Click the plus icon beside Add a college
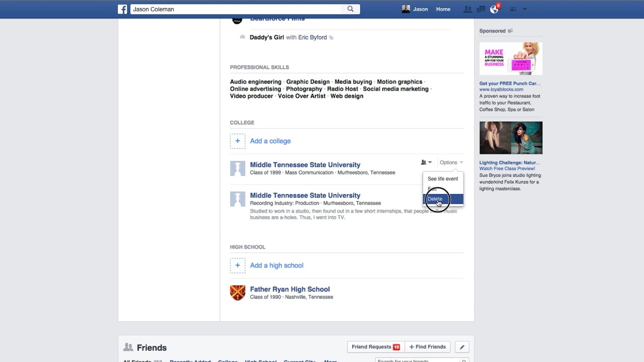 (x=237, y=141)
